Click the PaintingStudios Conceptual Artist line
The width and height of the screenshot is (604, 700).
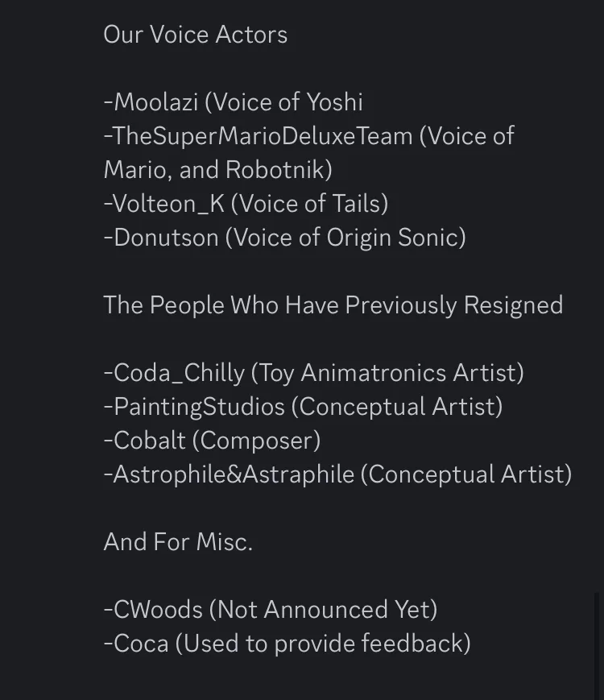303,407
